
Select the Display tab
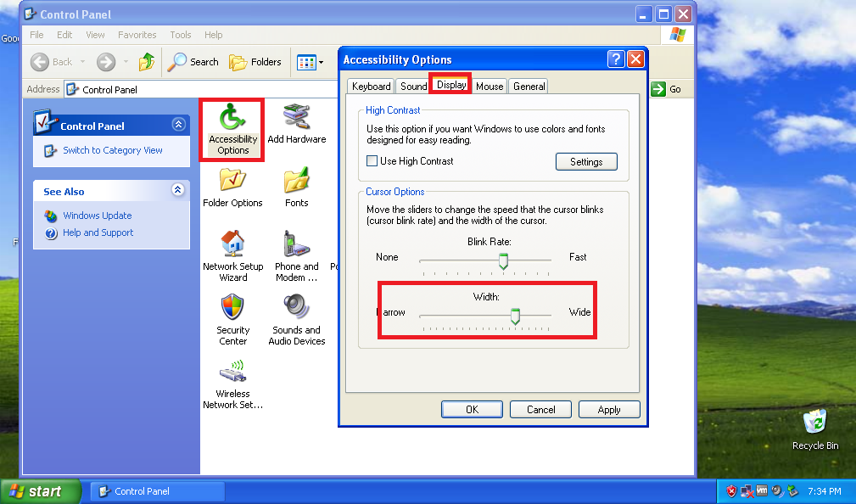click(451, 85)
